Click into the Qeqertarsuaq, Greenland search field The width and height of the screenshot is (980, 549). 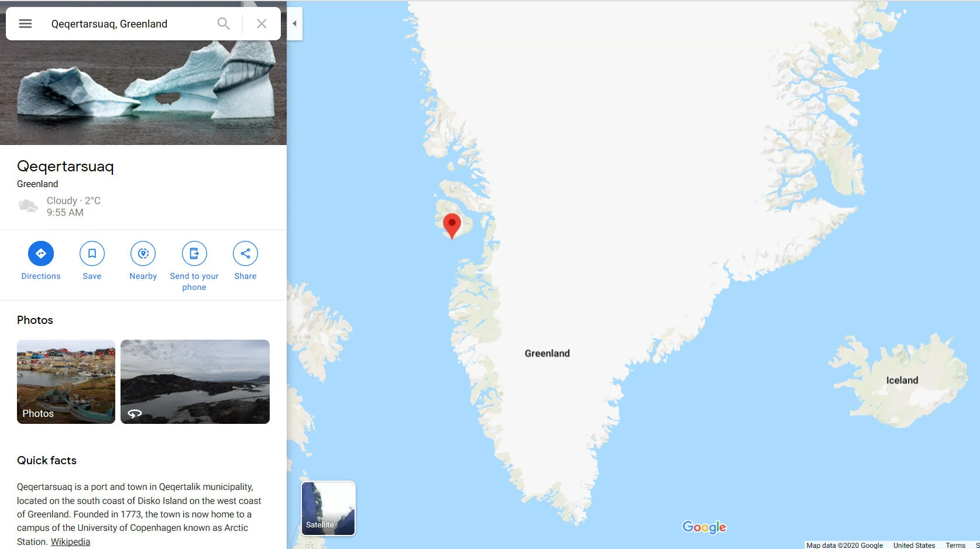129,23
